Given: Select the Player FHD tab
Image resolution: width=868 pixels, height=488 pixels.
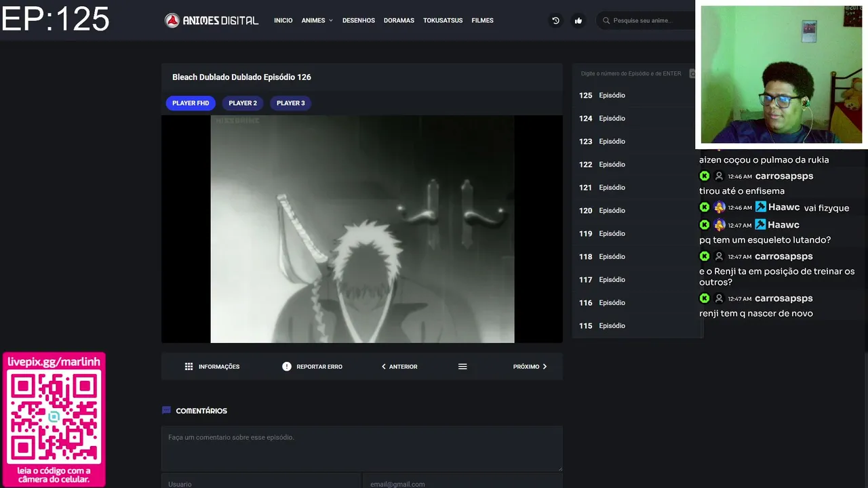Looking at the screenshot, I should [x=191, y=103].
